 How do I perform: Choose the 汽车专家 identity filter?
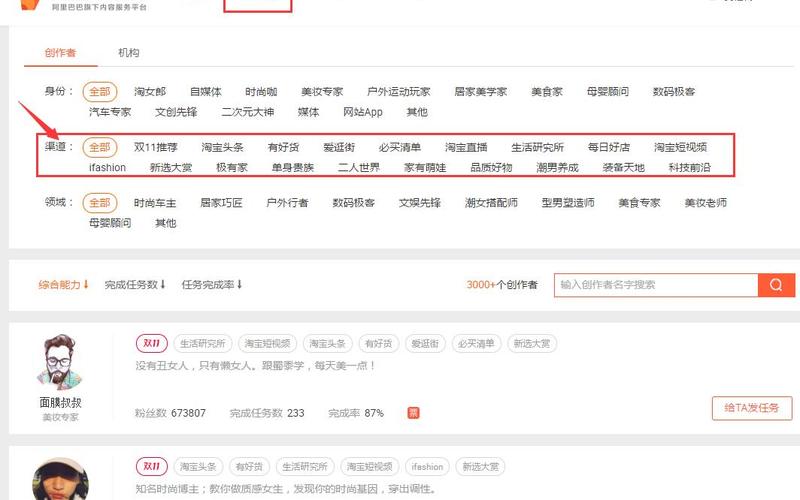point(110,112)
